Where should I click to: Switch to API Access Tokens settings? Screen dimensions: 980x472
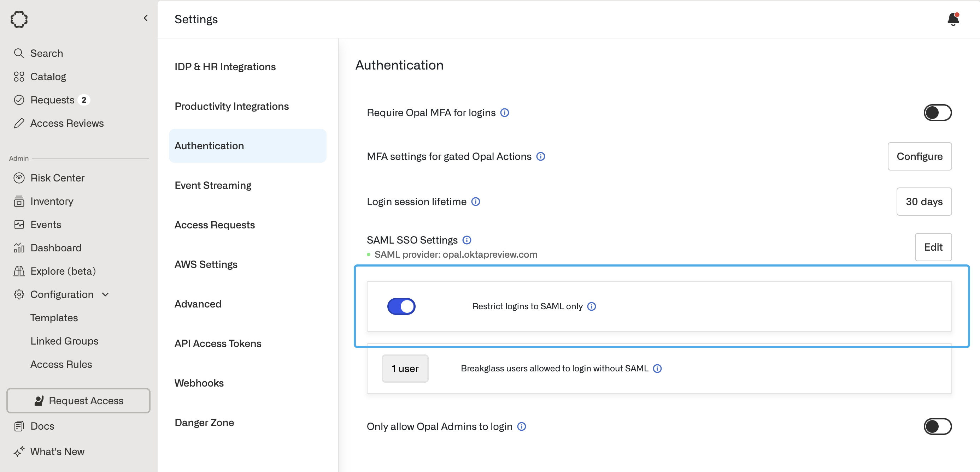(218, 343)
